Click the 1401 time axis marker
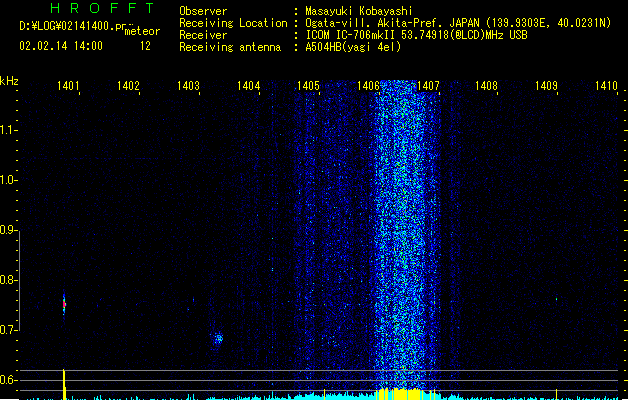629x400 pixels. pos(68,86)
